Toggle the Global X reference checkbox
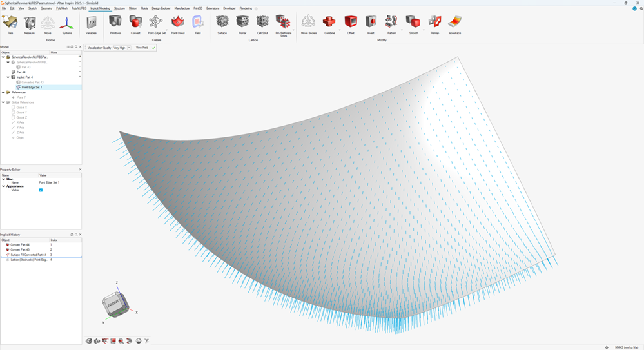644x350 pixels. (x=14, y=108)
